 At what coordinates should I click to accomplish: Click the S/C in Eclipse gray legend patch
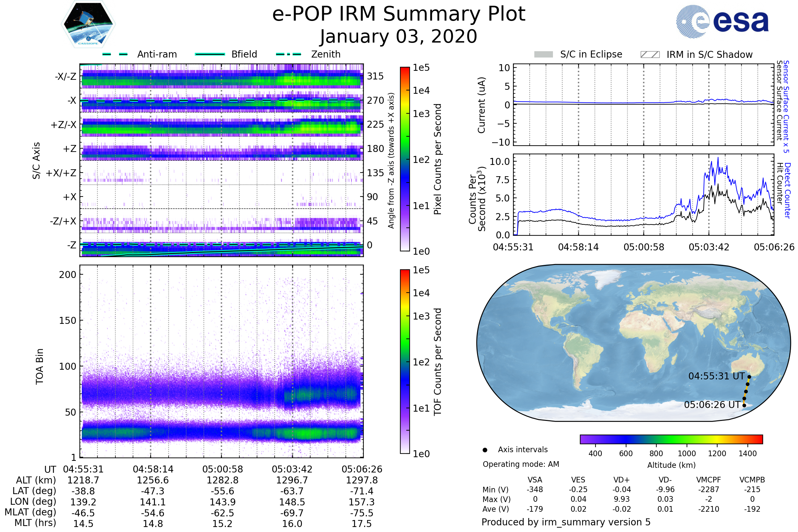pyautogui.click(x=543, y=55)
